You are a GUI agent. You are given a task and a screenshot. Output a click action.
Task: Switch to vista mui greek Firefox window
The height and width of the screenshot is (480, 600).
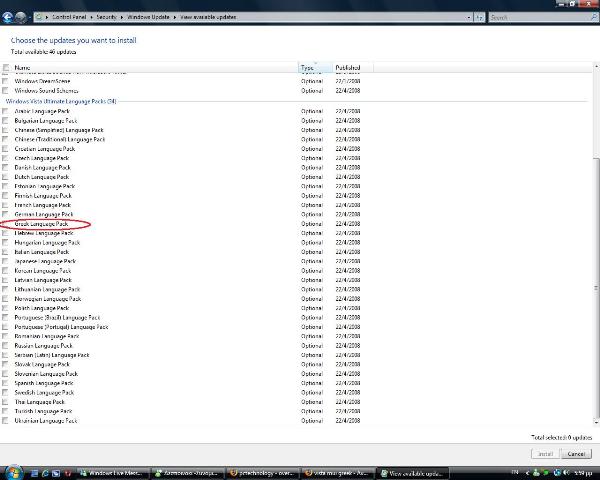(x=338, y=473)
